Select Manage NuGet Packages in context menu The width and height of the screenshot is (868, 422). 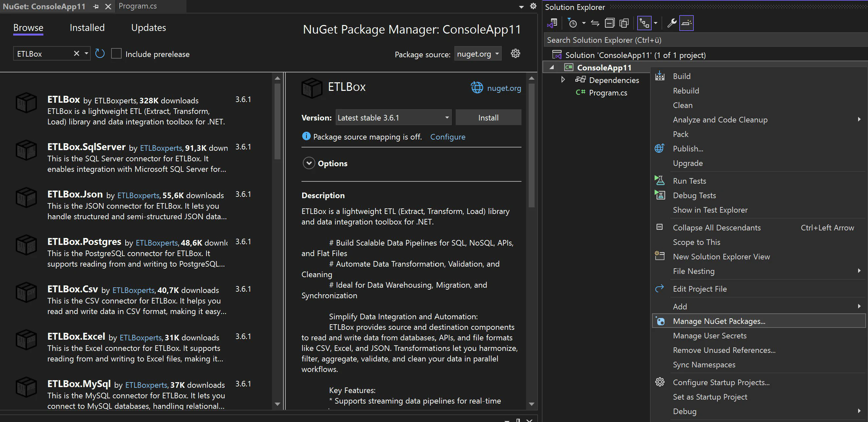719,321
